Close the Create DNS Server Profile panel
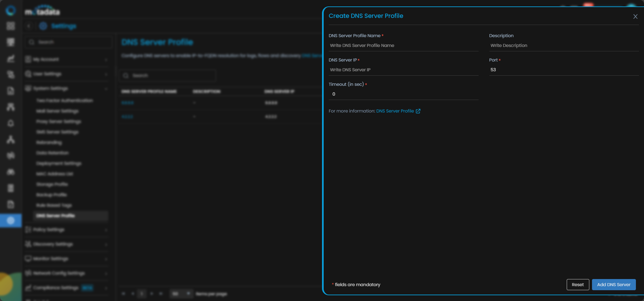This screenshot has width=644, height=301. click(x=635, y=17)
